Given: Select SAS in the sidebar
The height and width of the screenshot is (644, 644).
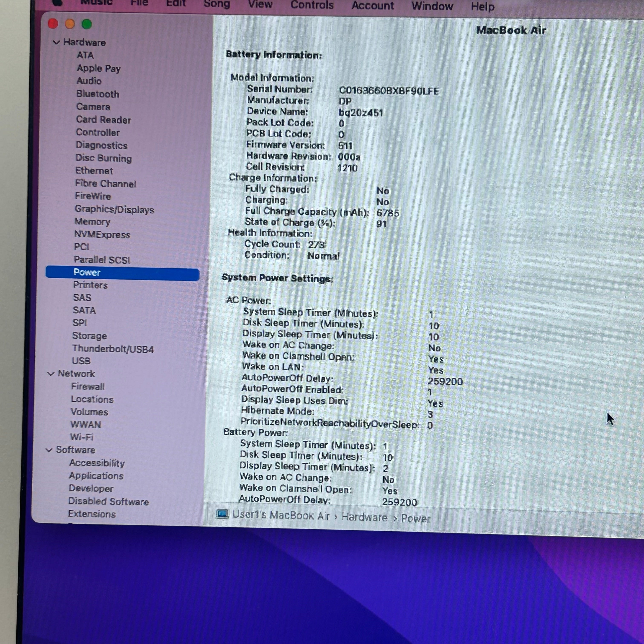Looking at the screenshot, I should pyautogui.click(x=82, y=298).
